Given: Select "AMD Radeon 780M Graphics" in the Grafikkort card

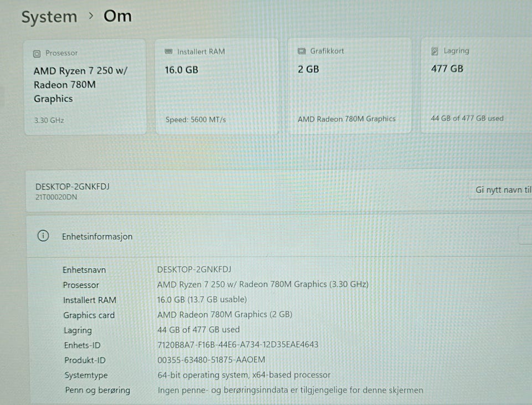Looking at the screenshot, I should [347, 119].
